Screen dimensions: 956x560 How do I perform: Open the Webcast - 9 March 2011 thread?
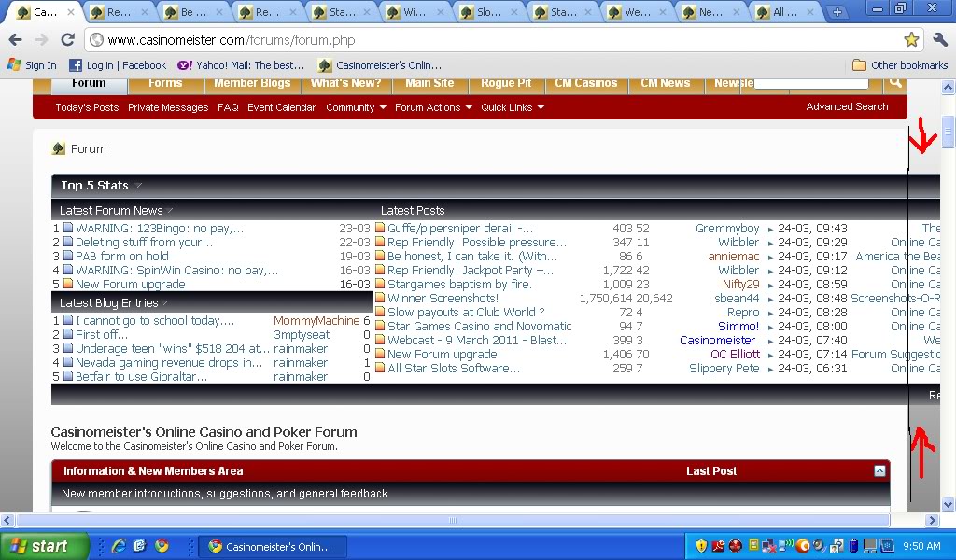[x=477, y=341]
